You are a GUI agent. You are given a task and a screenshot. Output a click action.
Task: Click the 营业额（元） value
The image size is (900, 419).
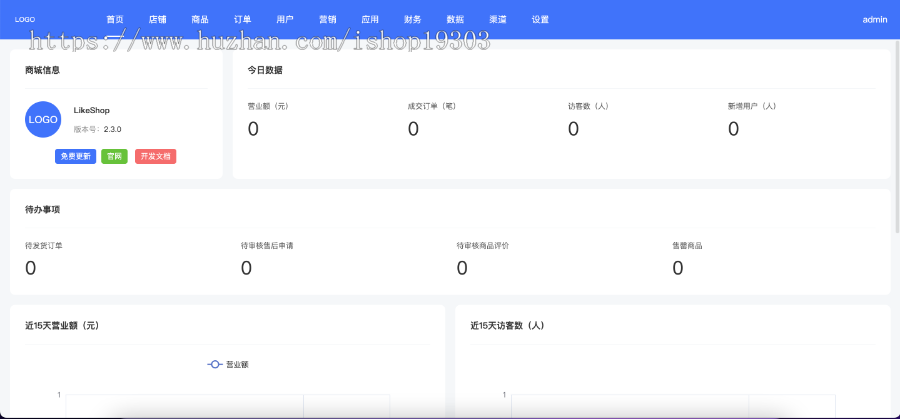(x=253, y=129)
